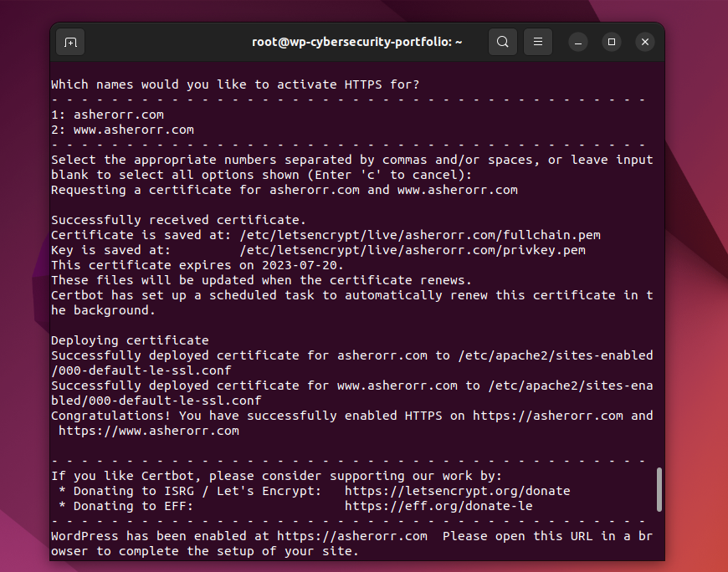Open the letsencrypt.org/donate URL

coord(458,491)
